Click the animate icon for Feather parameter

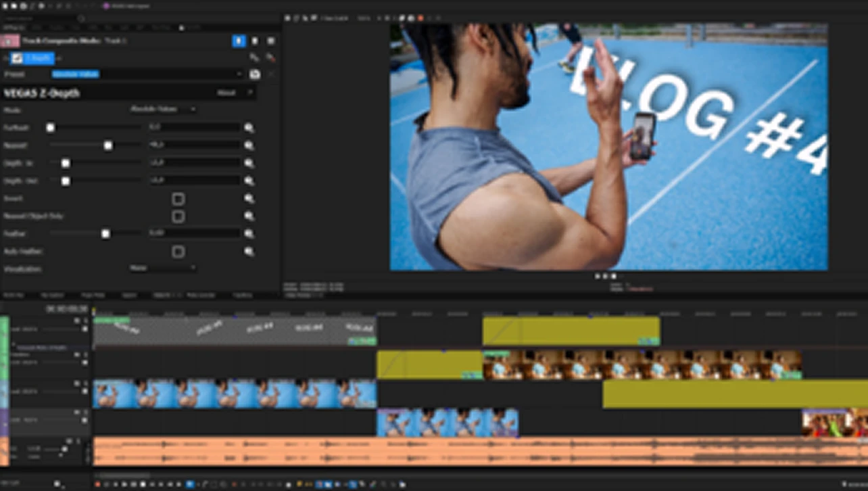point(249,233)
